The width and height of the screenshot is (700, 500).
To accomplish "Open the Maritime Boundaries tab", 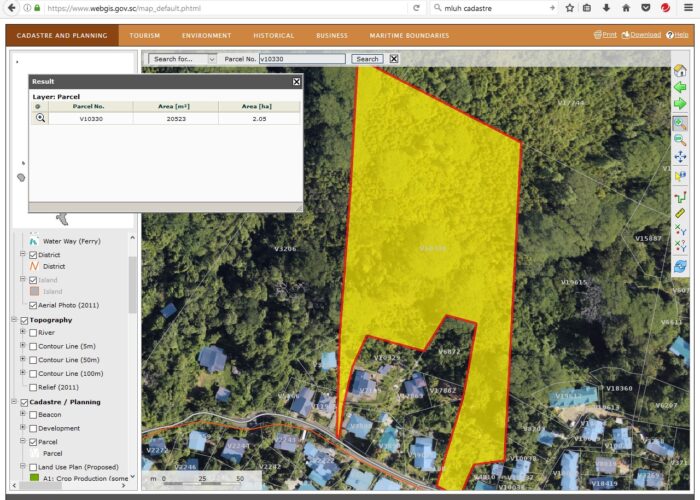I will [409, 36].
